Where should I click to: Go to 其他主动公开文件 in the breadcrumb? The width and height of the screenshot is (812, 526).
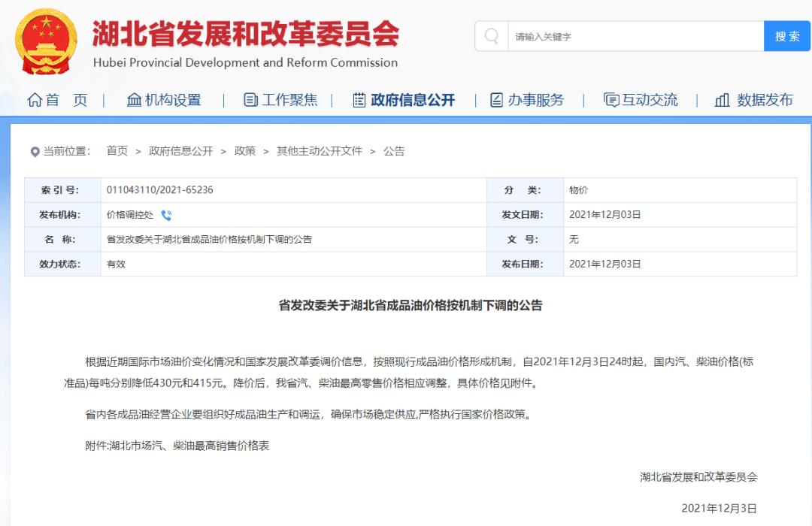click(320, 150)
